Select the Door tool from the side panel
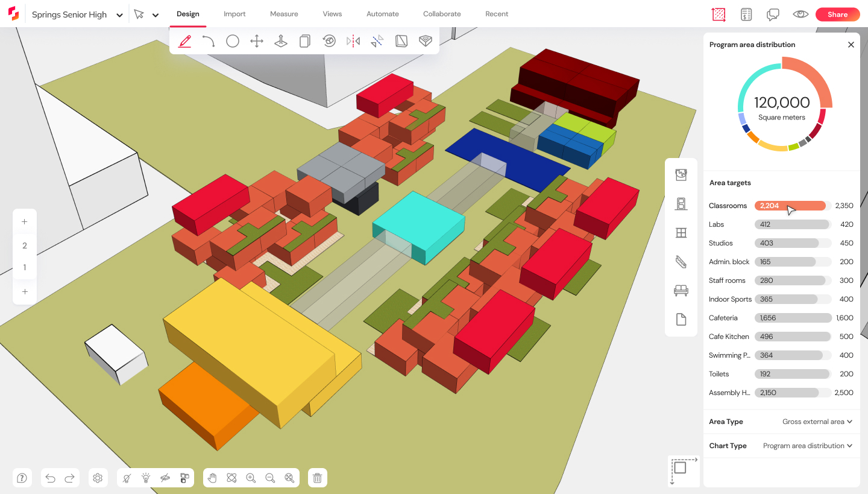Image resolution: width=868 pixels, height=494 pixels. 681,203
